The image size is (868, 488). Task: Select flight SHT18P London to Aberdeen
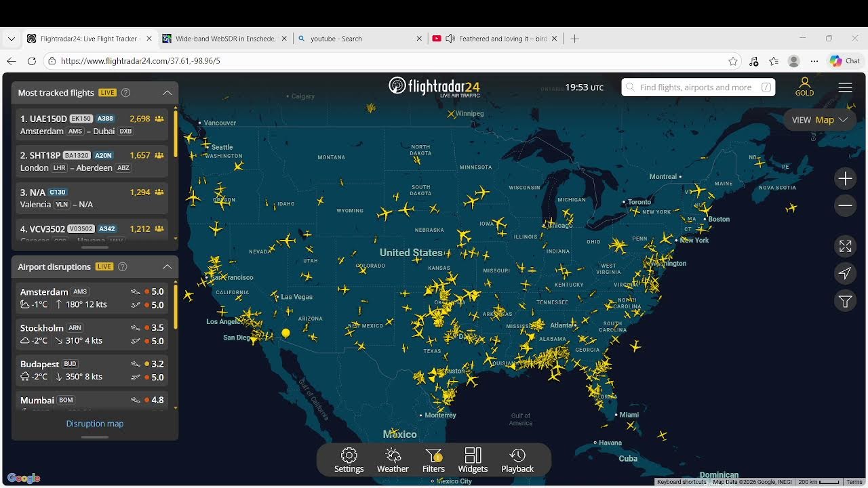[92, 161]
